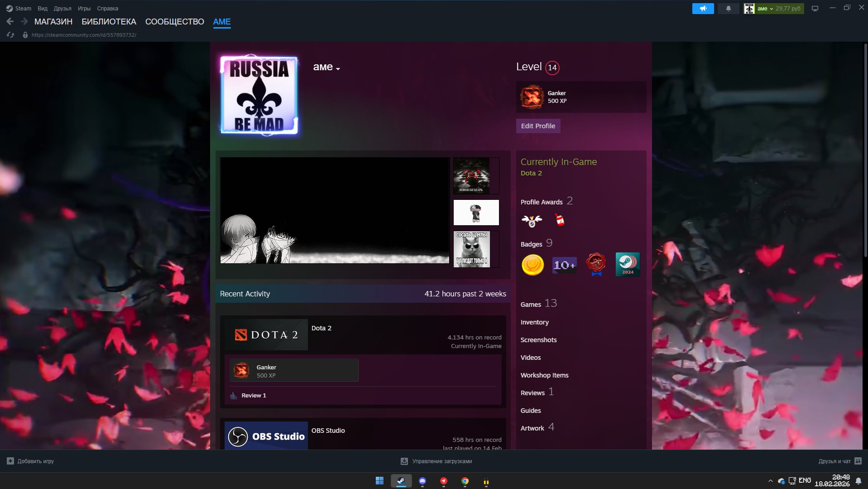Open the Ganker badge icon near Level
This screenshot has height=489, width=868.
click(x=532, y=97)
